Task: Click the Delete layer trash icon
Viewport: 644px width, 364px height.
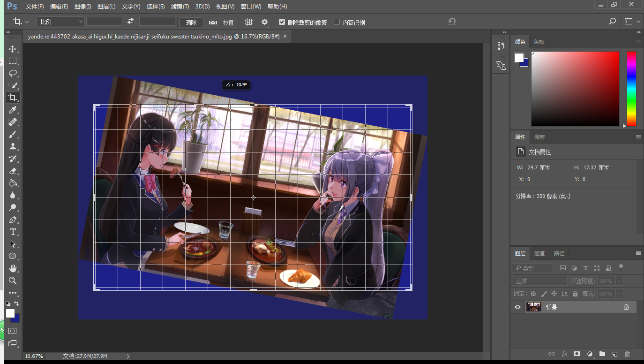Action: click(x=627, y=354)
